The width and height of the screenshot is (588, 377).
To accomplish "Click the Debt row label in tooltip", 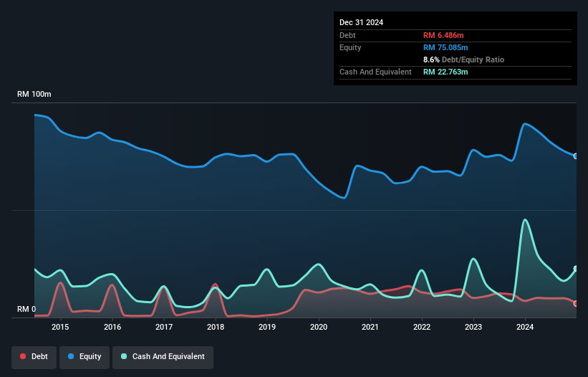I will coord(347,35).
